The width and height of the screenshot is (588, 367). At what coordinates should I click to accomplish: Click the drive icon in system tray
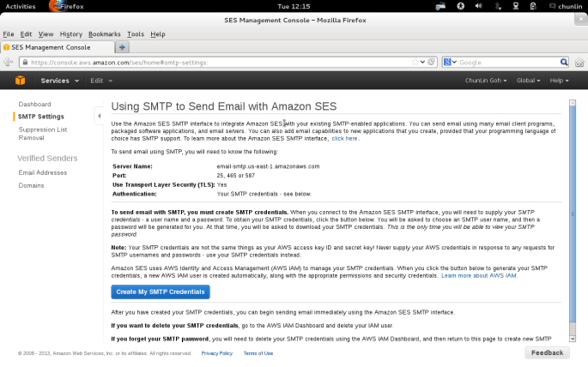440,6
